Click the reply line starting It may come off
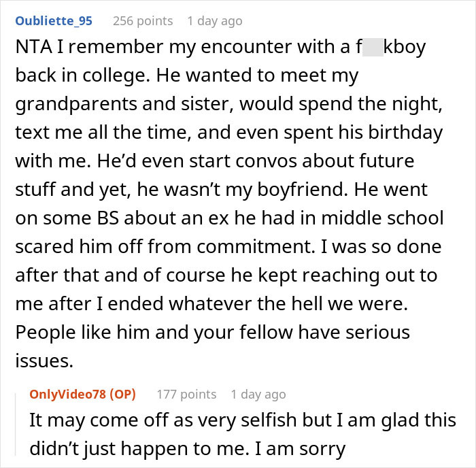The width and height of the screenshot is (476, 468). [x=241, y=420]
